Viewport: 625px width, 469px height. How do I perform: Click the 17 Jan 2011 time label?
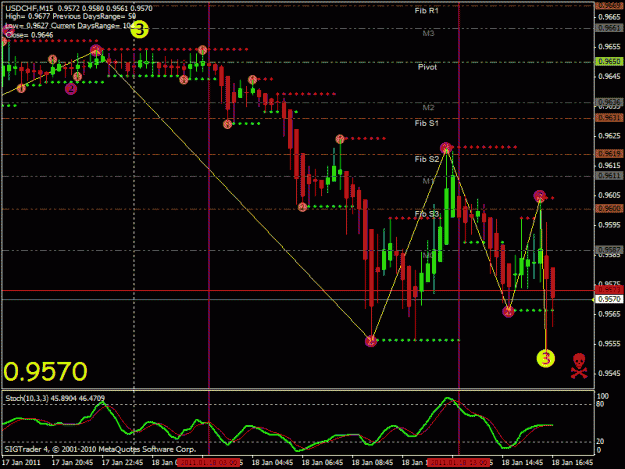coord(22,463)
